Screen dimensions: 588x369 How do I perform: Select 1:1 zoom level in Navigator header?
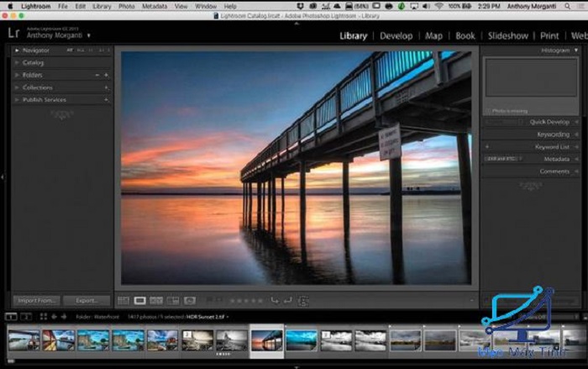[x=91, y=50]
